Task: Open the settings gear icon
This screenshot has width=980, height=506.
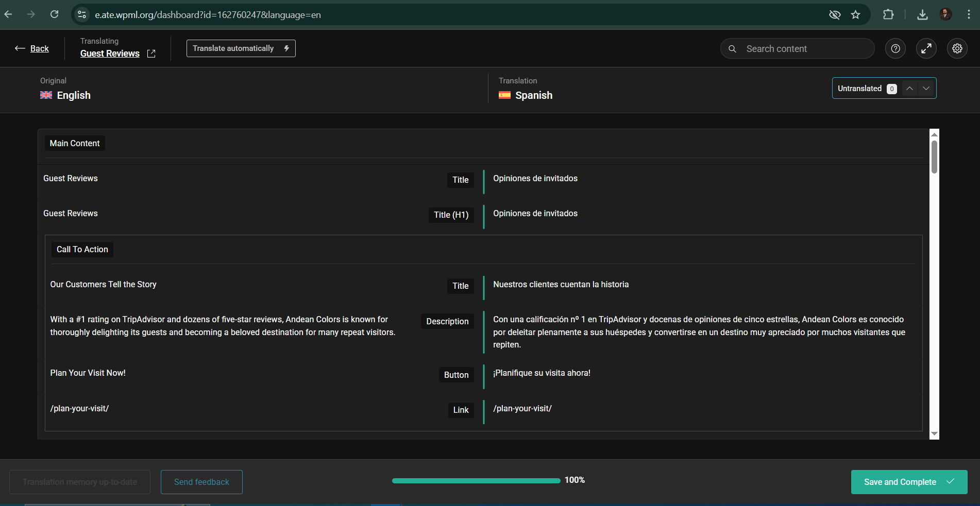Action: (957, 48)
